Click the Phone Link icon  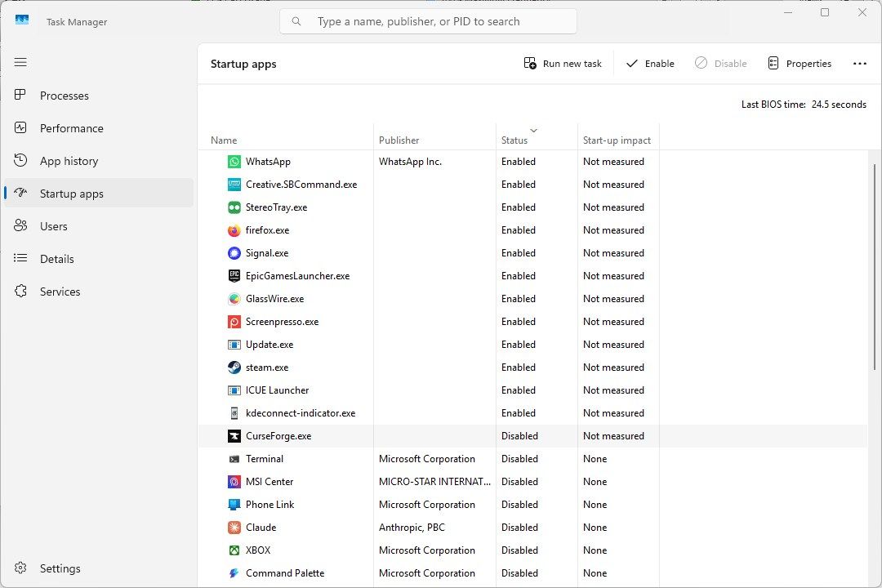pos(234,505)
